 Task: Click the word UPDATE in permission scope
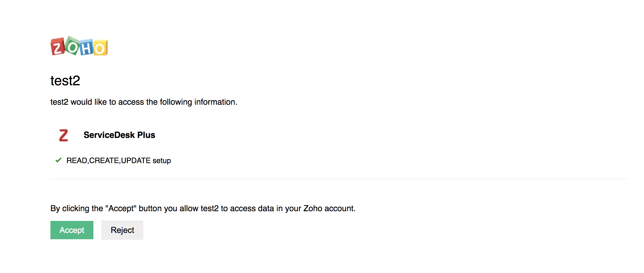(136, 161)
